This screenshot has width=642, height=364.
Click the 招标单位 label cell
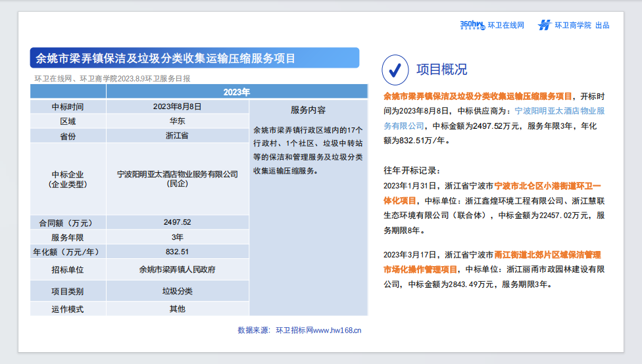click(x=68, y=270)
